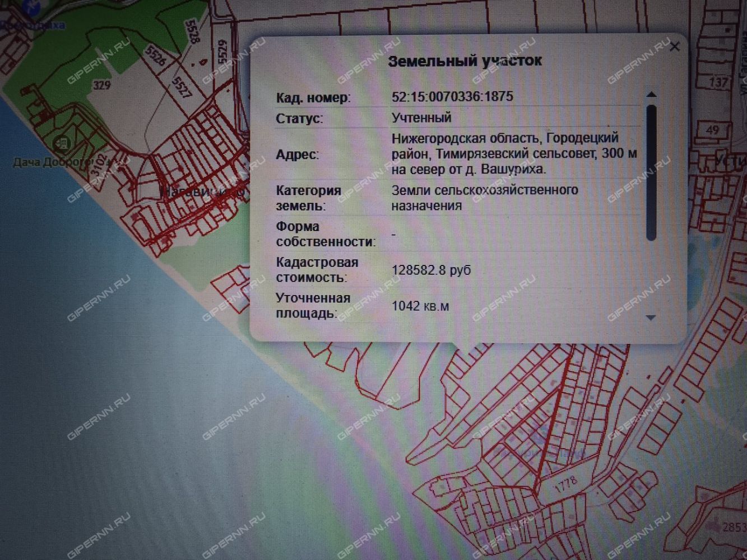Viewport: 747px width, 560px height.
Task: Select map parcel labeled 5526
Action: click(x=155, y=56)
